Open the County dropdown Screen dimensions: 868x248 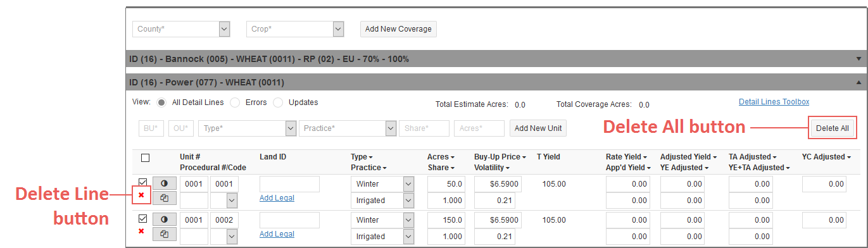pos(181,29)
